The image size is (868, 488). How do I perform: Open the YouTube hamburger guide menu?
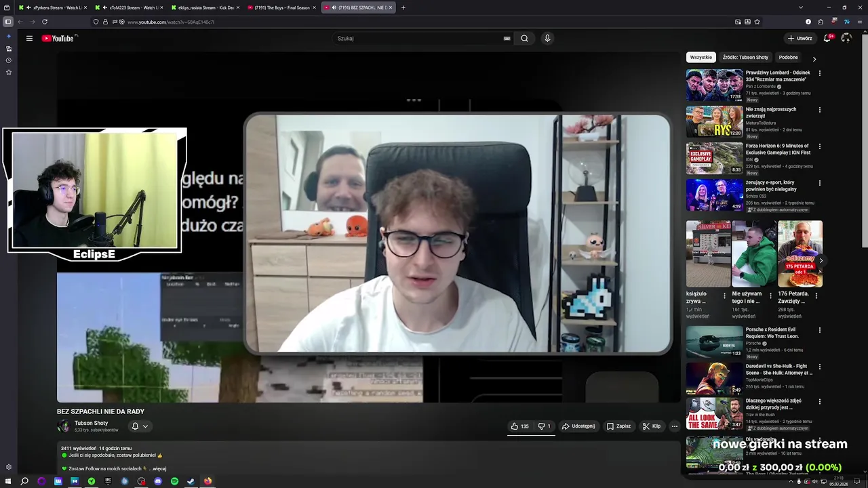pos(29,39)
